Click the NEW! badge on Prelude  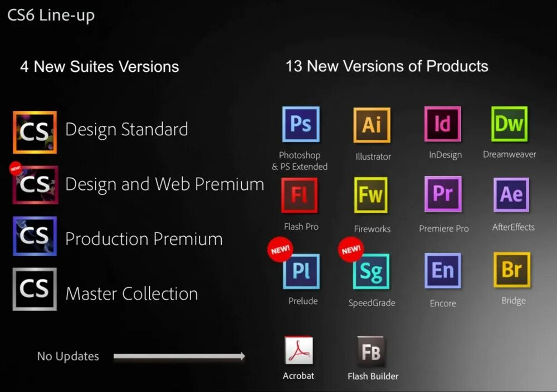point(280,249)
